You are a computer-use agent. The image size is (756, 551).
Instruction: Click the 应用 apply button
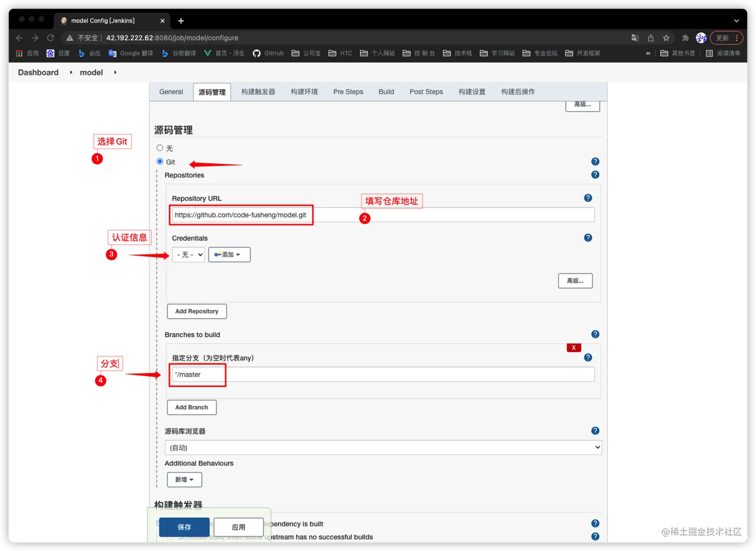coord(238,527)
